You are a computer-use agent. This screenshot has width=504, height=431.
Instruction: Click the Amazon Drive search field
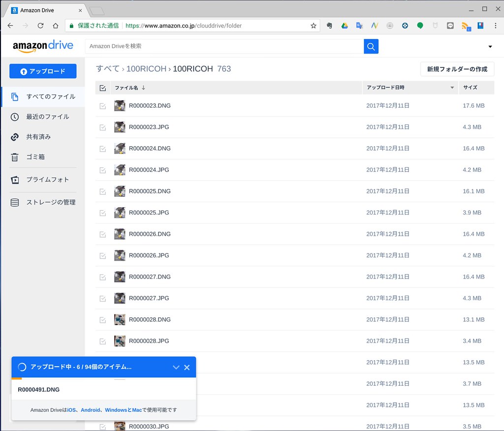pos(224,46)
